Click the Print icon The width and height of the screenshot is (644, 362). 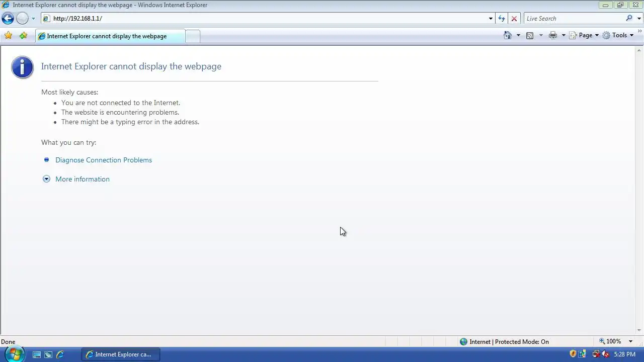click(553, 35)
